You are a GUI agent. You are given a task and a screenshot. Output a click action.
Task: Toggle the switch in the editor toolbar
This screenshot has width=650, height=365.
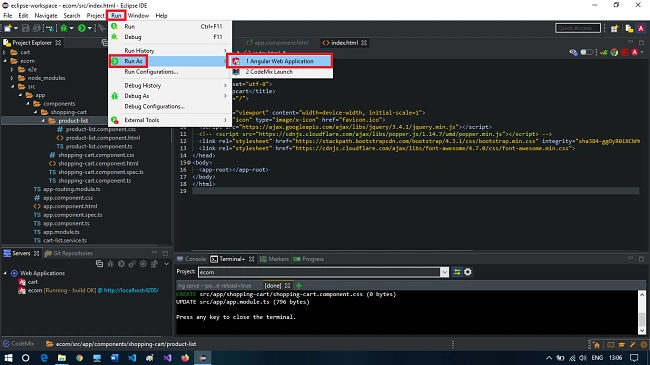(x=587, y=52)
